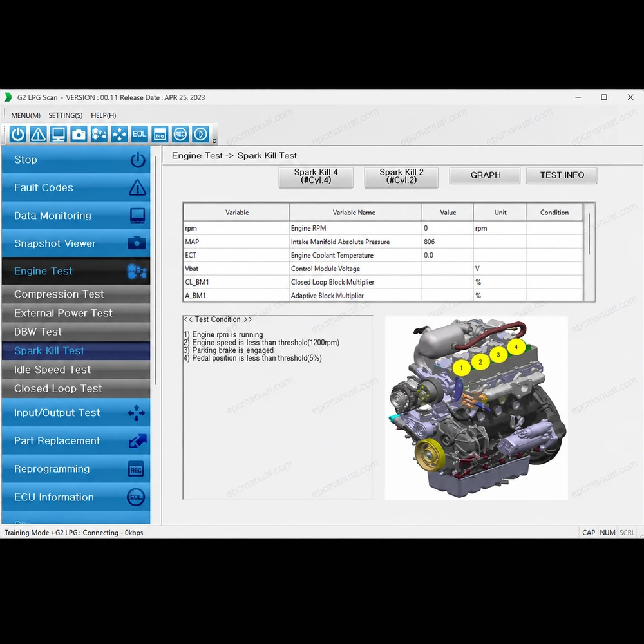
Task: Select the Closed Loop Block Multiplier row
Action: pos(383,282)
